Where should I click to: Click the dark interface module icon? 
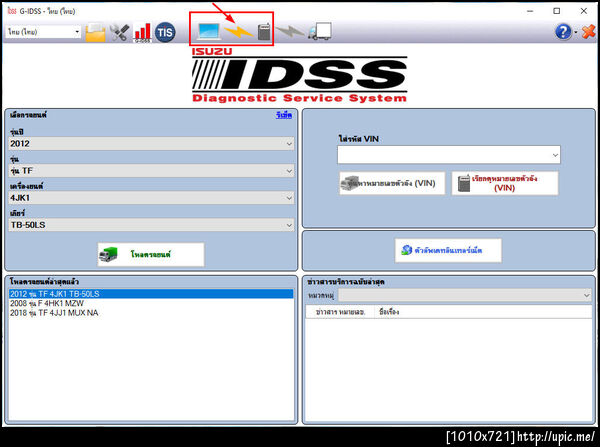(x=264, y=32)
